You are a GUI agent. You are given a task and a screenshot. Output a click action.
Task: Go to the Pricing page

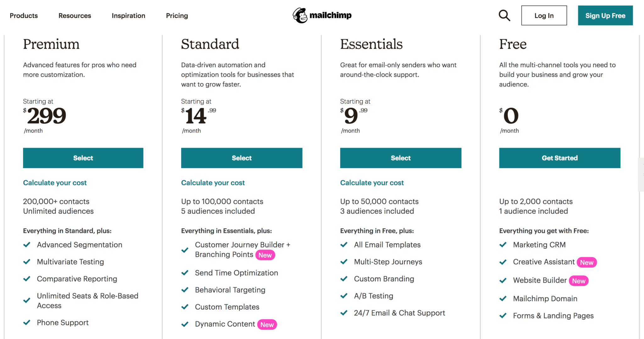(177, 15)
